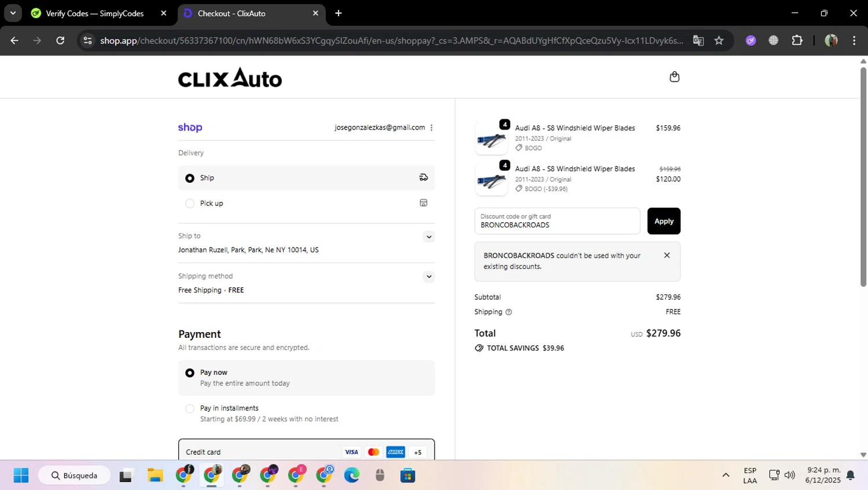
Task: Open the translate page icon in address bar
Action: 698,40
